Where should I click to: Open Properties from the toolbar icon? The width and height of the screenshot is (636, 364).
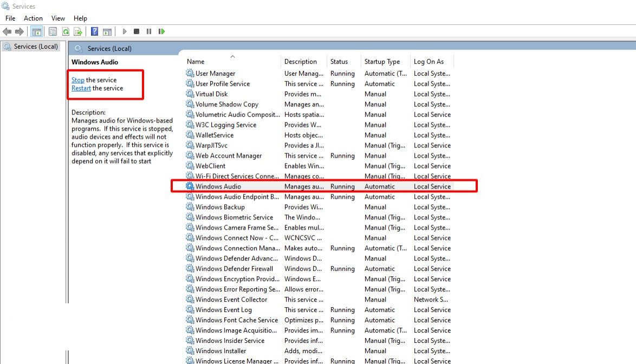[53, 31]
